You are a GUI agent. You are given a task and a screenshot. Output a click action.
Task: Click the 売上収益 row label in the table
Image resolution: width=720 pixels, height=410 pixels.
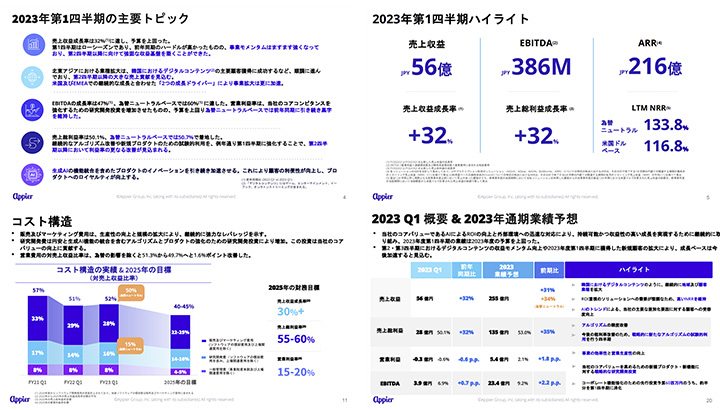(390, 299)
